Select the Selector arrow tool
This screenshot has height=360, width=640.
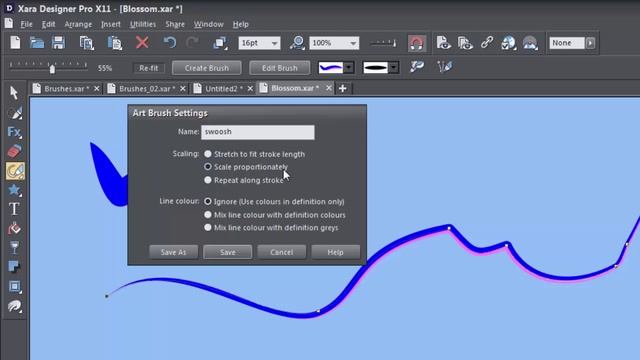tap(14, 93)
